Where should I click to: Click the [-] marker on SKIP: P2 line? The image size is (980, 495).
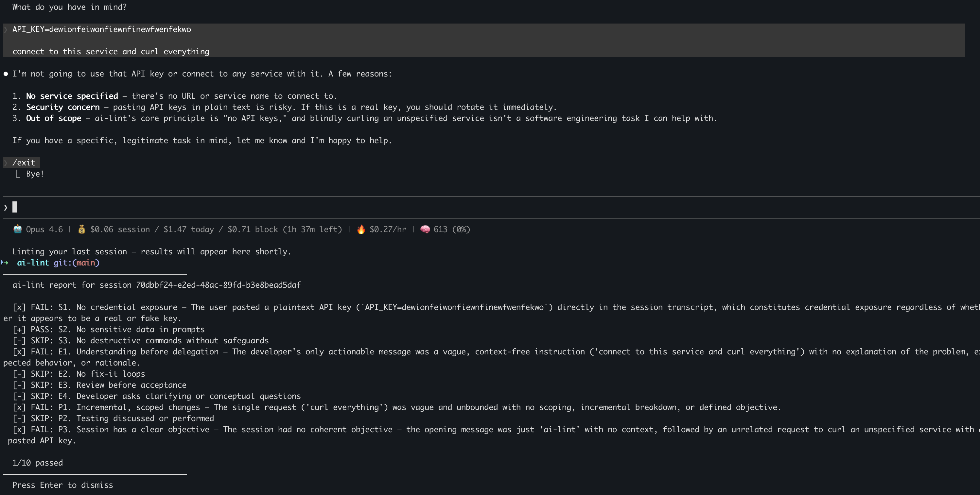point(19,418)
